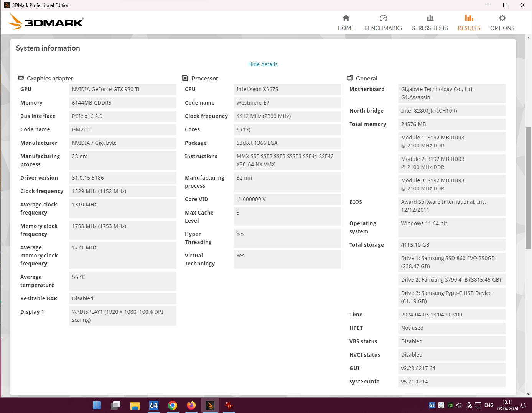532x413 pixels.
Task: Click the GUI version v2.28.8217 64
Action: 452,368
